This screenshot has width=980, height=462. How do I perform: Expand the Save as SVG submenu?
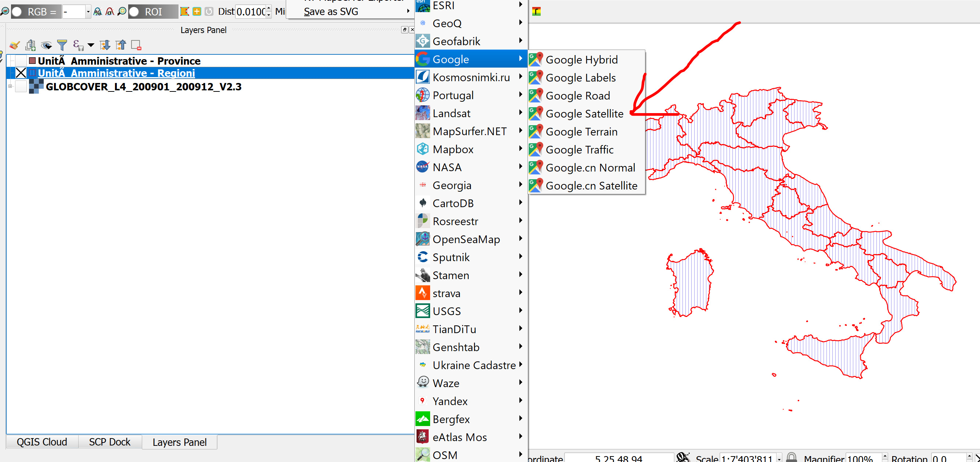(x=350, y=11)
